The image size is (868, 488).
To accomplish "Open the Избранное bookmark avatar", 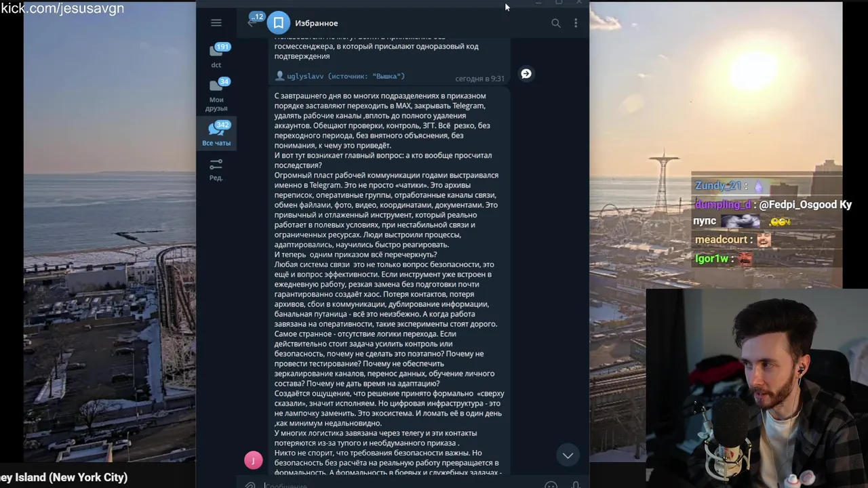I will tap(278, 23).
